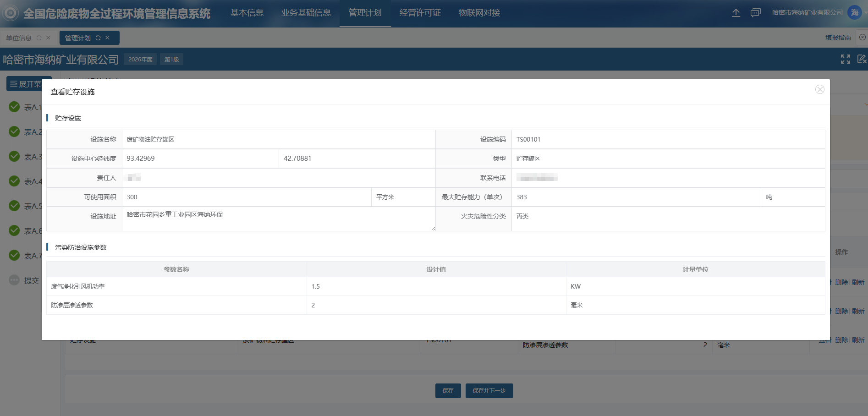The image size is (868, 416).
Task: Click the 保存 button
Action: pos(448,391)
